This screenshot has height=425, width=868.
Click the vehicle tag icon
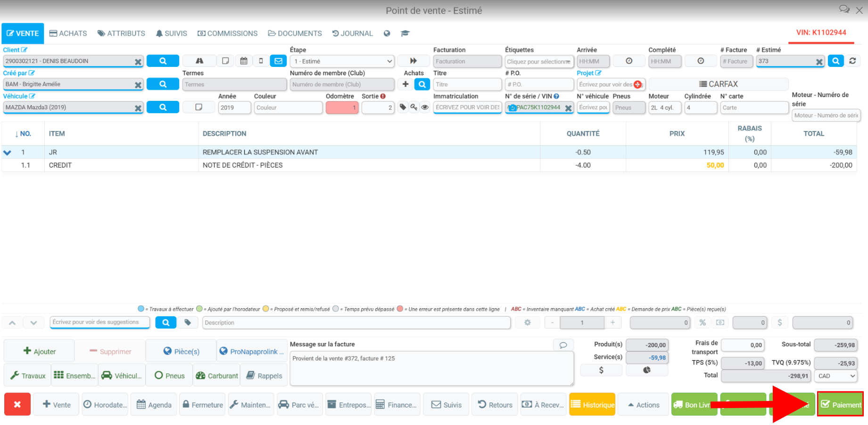pyautogui.click(x=403, y=107)
